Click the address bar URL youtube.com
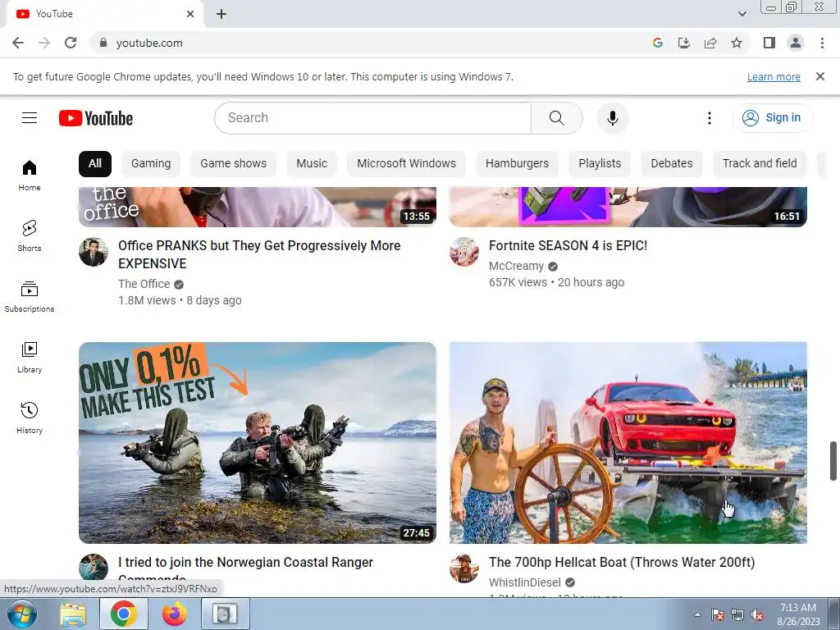840x630 pixels. coord(149,43)
